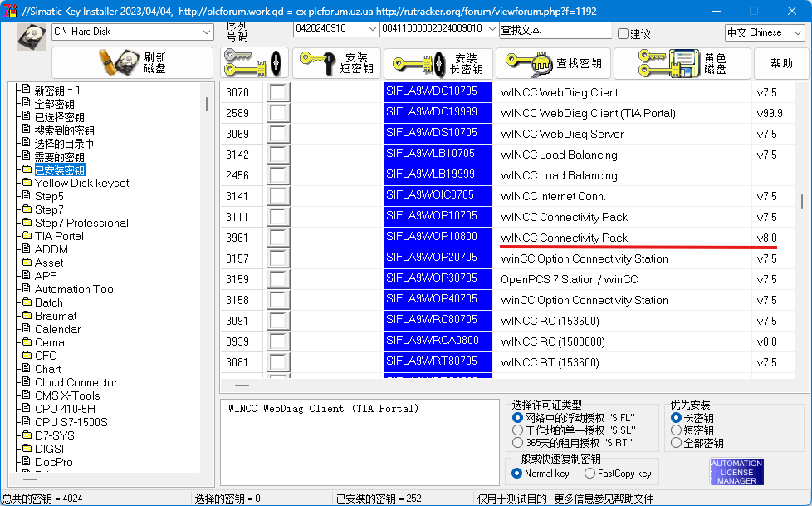The width and height of the screenshot is (812, 506).
Task: Check the box for row 2589
Action: click(x=278, y=113)
